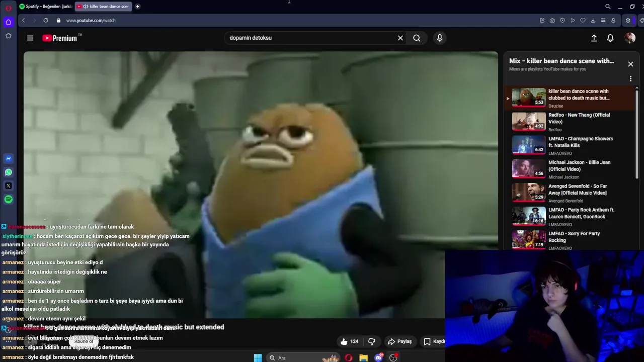
Task: Open OBS Studio from the taskbar
Action: click(x=393, y=357)
